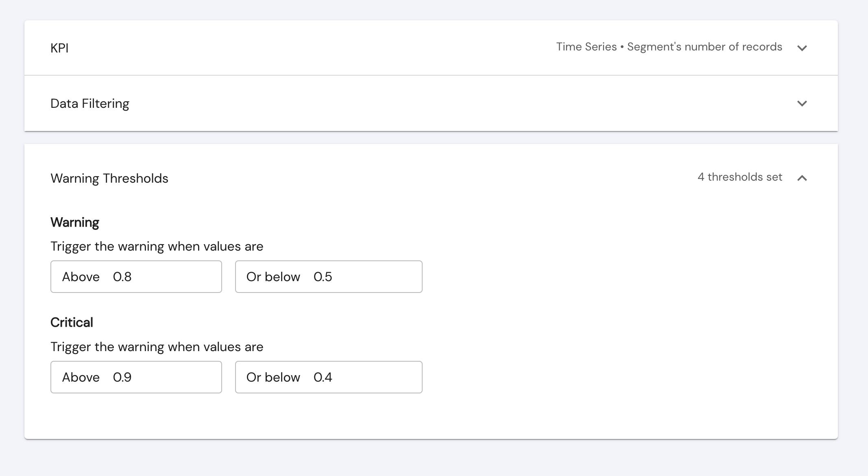Click the bold Warning heading
868x476 pixels.
75,223
